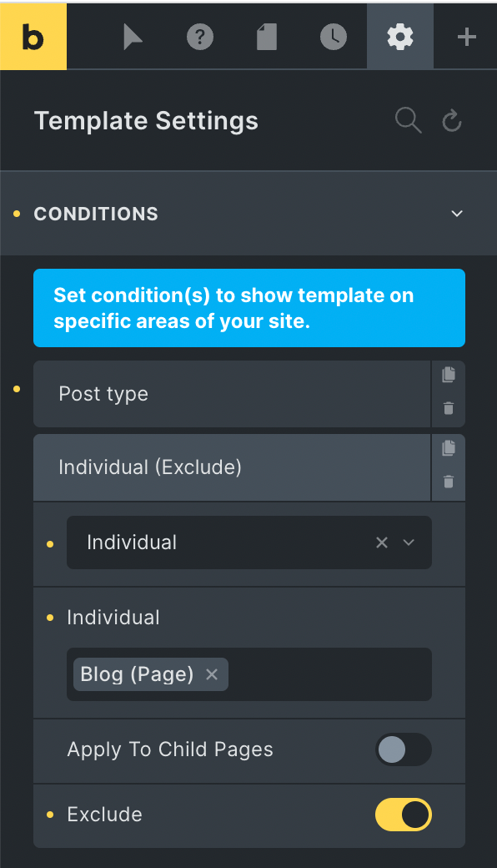
Task: Open the Individual dropdown
Action: click(x=409, y=542)
